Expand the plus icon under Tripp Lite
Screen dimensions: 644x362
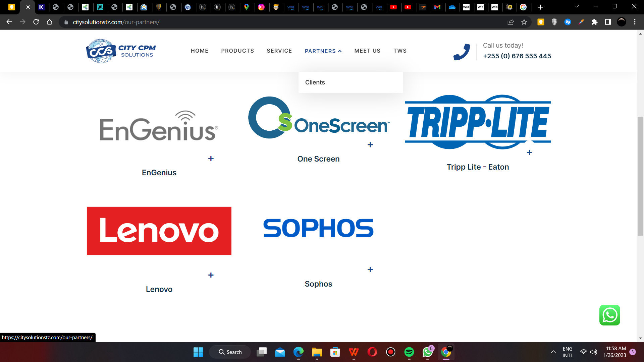pos(529,153)
